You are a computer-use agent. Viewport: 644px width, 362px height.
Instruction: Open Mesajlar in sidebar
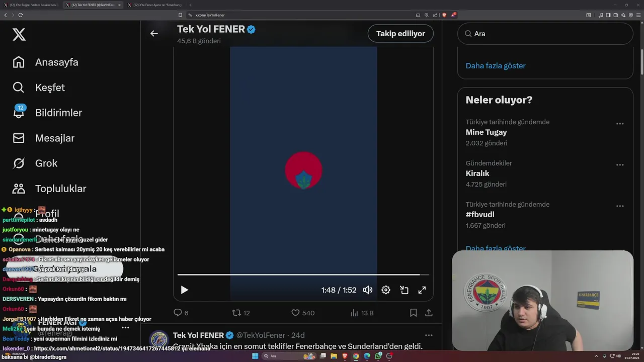click(43, 138)
